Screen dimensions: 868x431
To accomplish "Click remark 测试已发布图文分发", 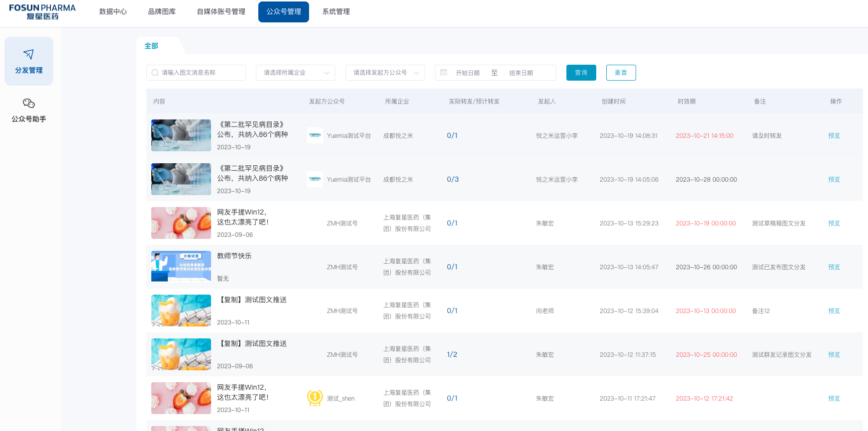I will (x=779, y=267).
